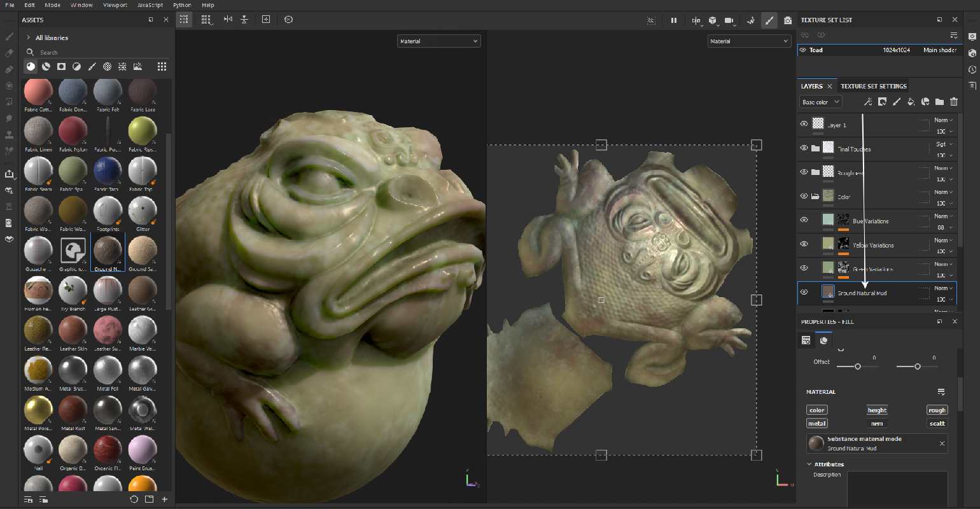Open the Viewport menu
The height and width of the screenshot is (509, 980).
(115, 5)
